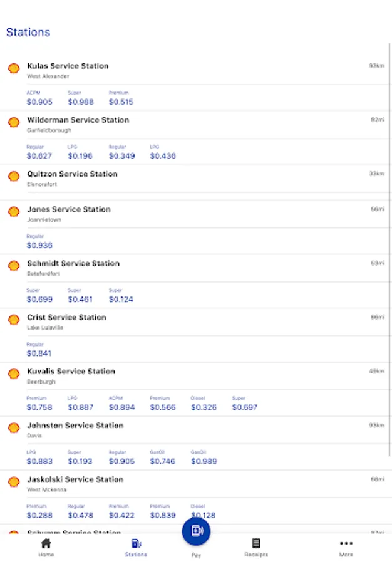Click Shell logo beside Crist Service Station

pyautogui.click(x=13, y=320)
